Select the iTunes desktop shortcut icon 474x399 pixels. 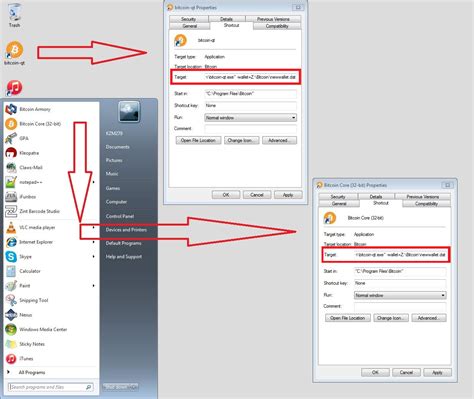tap(14, 88)
